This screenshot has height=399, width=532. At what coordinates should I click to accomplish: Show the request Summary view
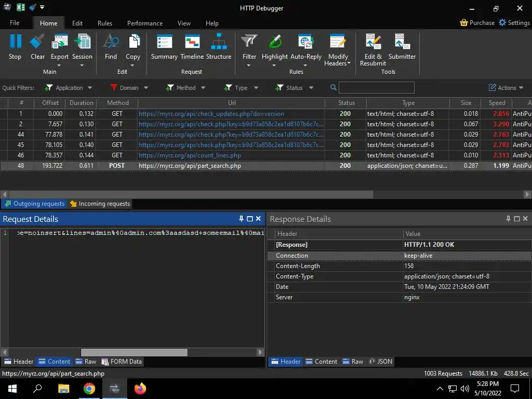[x=164, y=42]
